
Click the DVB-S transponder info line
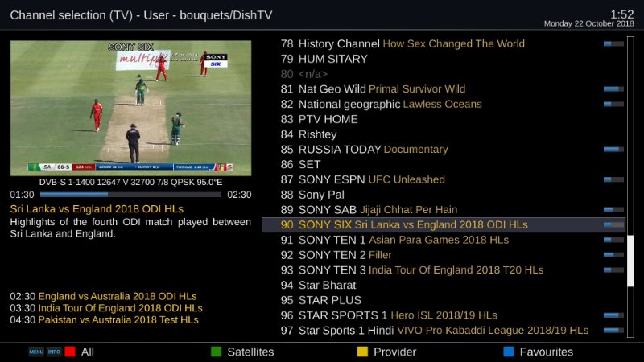pyautogui.click(x=130, y=183)
